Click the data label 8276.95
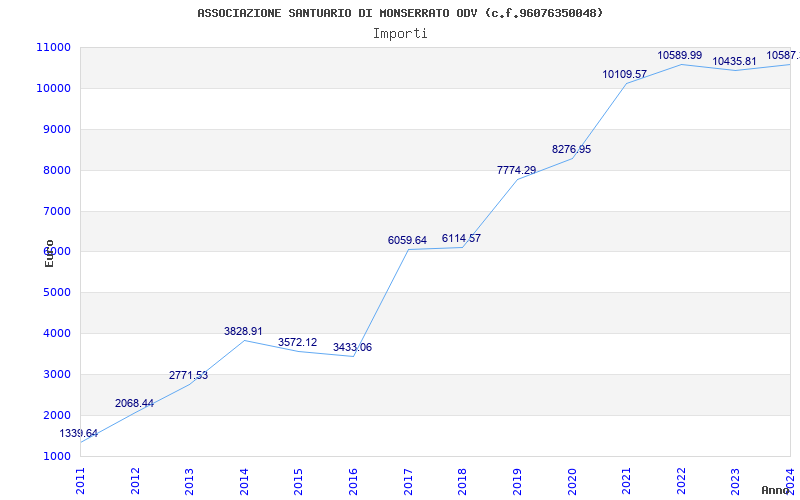This screenshot has height=500, width=800. [571, 149]
